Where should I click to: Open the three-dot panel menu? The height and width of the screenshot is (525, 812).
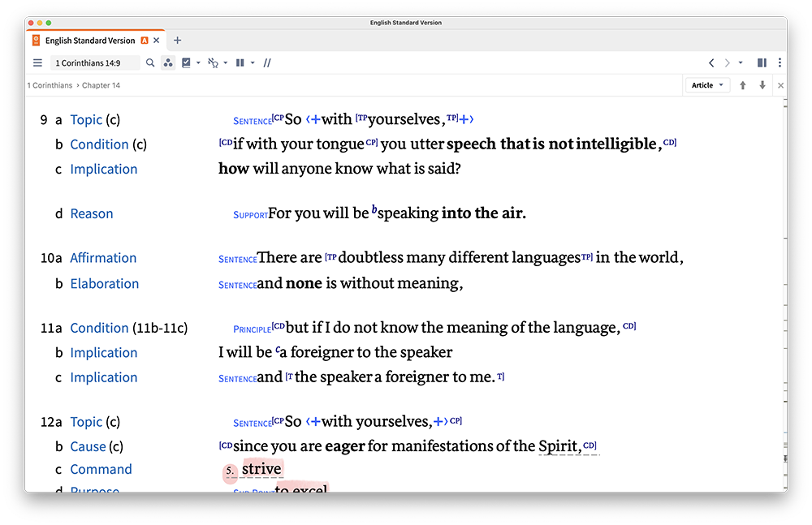click(780, 63)
